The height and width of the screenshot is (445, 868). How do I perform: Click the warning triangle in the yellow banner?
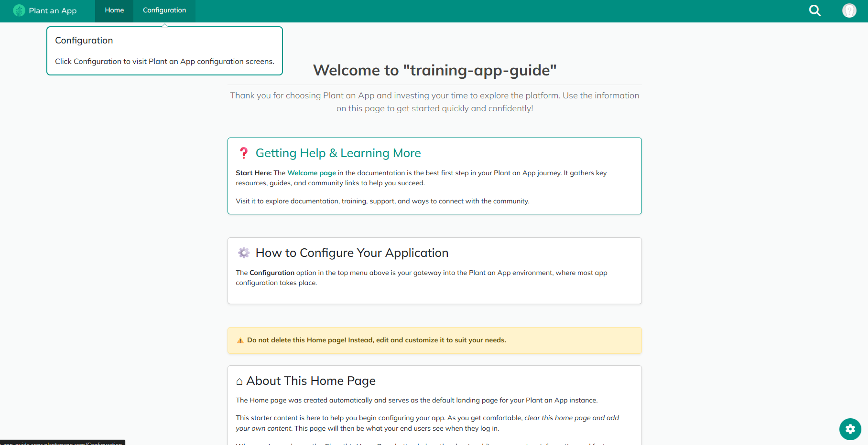pyautogui.click(x=240, y=340)
